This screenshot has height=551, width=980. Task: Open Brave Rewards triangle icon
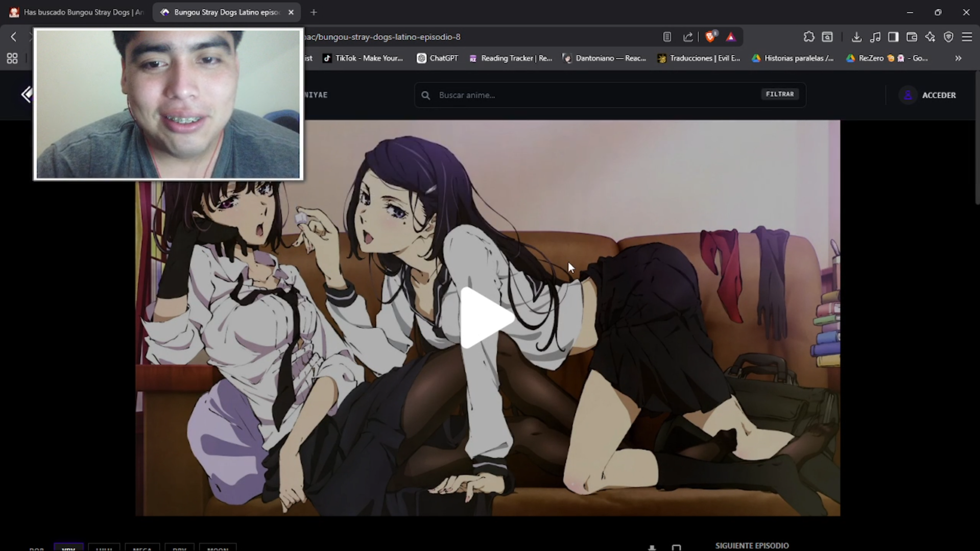731,37
